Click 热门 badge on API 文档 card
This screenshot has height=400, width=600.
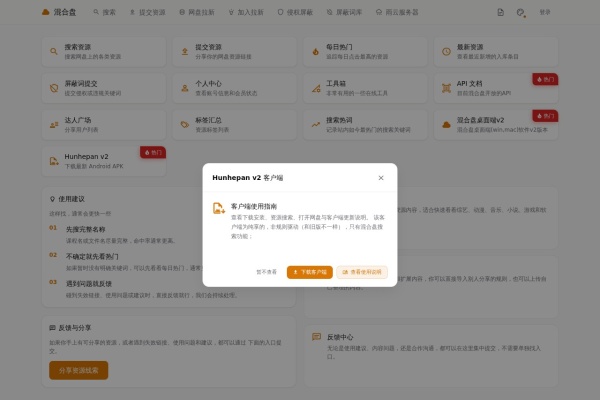pyautogui.click(x=545, y=79)
